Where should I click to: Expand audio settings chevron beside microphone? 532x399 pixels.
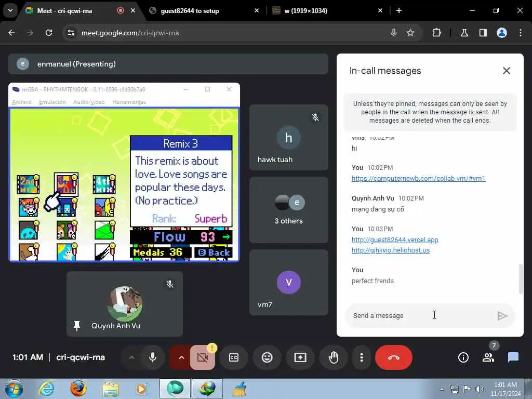pos(131,357)
